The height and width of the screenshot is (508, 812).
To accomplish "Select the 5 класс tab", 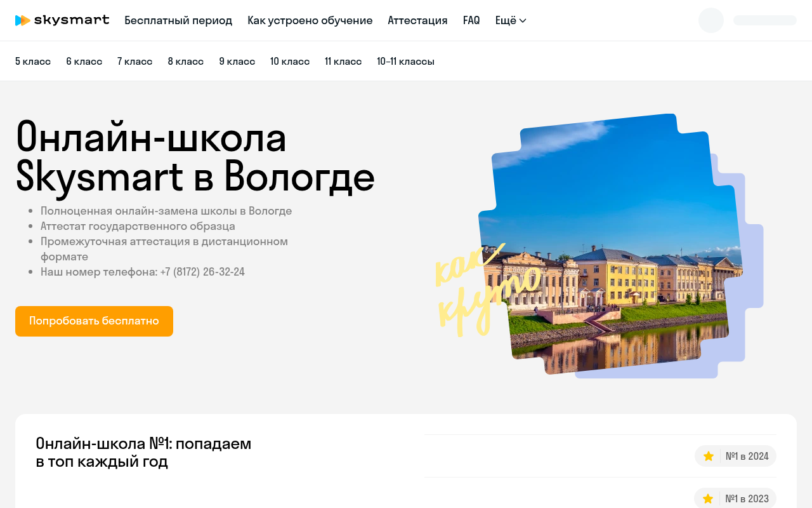I will (x=33, y=61).
